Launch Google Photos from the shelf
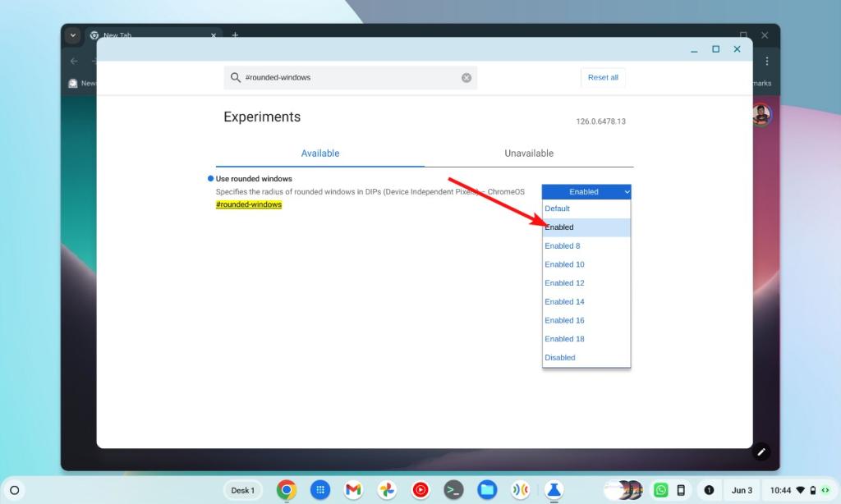The height and width of the screenshot is (504, 841). (x=387, y=490)
